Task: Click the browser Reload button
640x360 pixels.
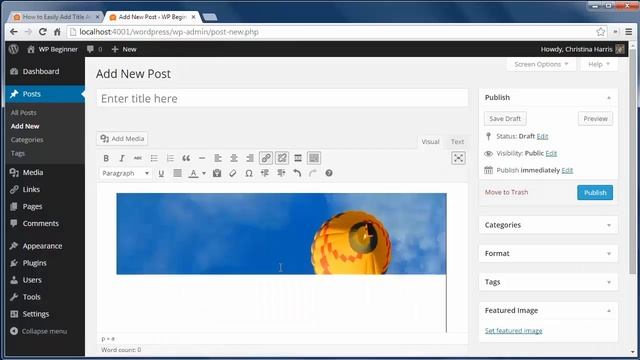Action: [x=42, y=32]
